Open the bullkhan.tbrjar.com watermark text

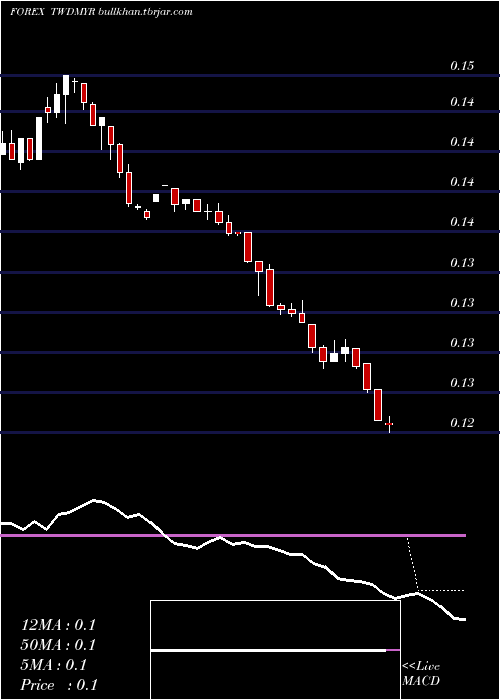coord(145,12)
